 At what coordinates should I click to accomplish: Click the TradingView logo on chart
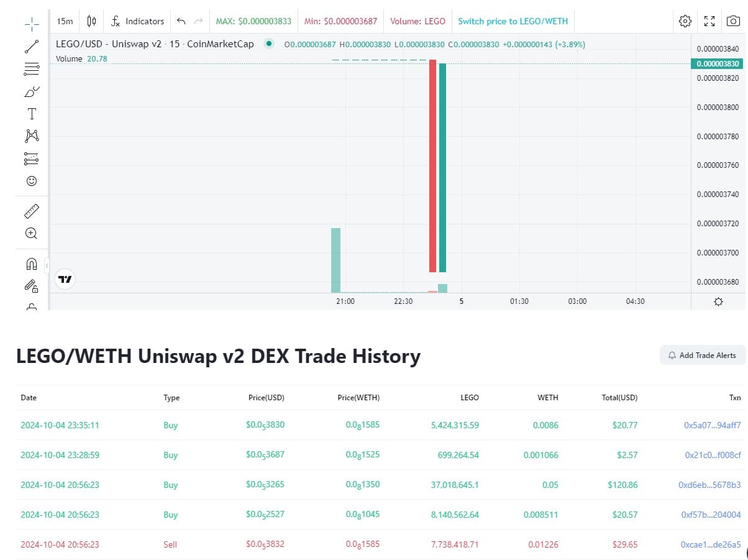pos(65,280)
